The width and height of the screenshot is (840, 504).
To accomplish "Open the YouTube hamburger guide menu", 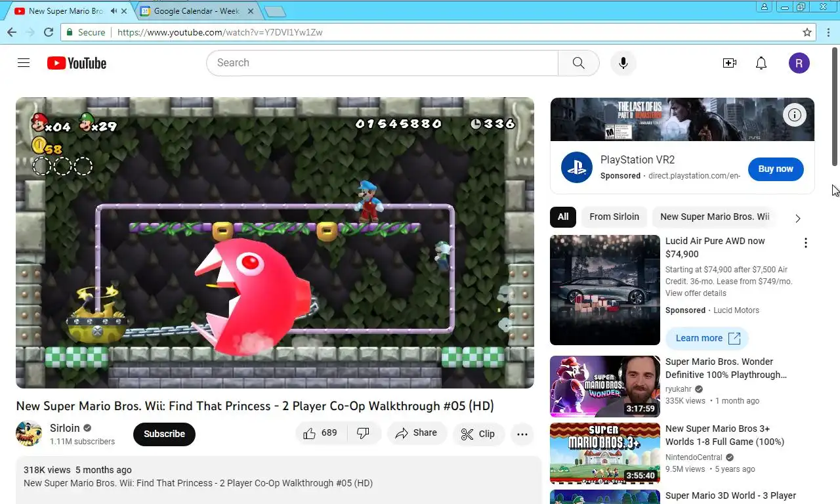I will click(x=24, y=63).
